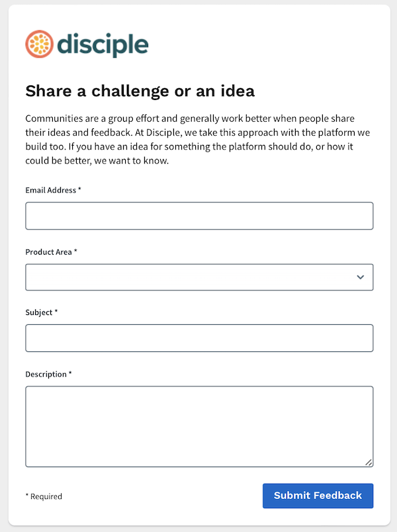The image size is (397, 532).
Task: Open the Product Area dropdown chevron
Action: [361, 277]
